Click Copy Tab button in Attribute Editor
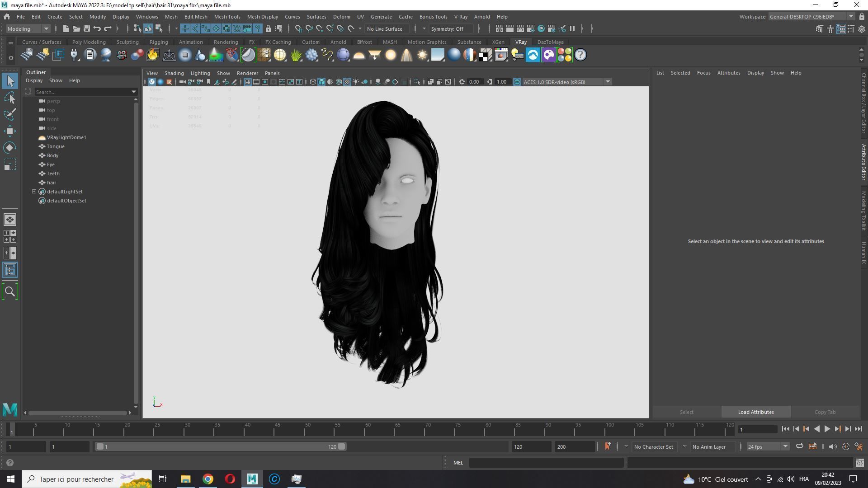The image size is (868, 488). point(825,412)
